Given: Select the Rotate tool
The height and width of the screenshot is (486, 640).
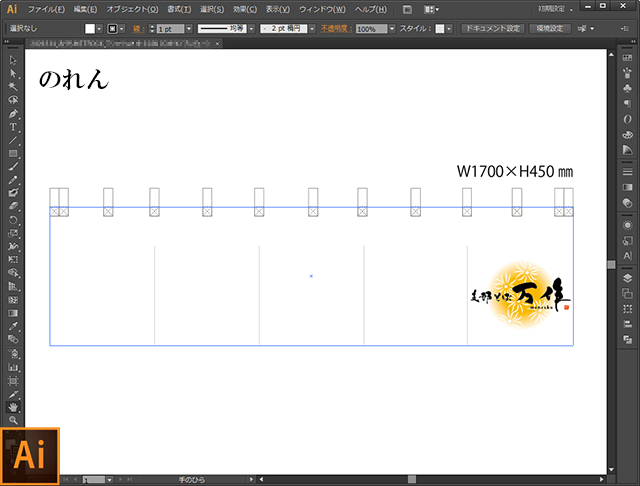Looking at the screenshot, I should [x=13, y=220].
